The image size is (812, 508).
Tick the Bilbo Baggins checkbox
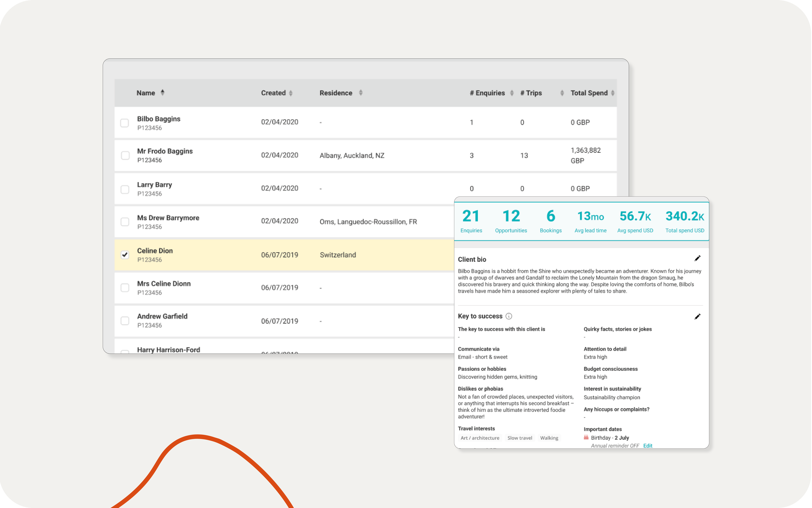pyautogui.click(x=124, y=123)
